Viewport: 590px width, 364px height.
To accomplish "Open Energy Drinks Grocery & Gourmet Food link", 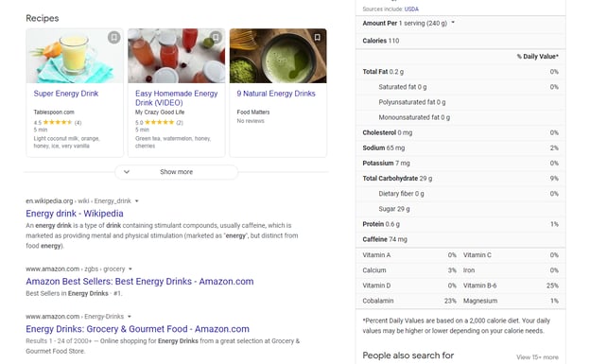I will point(137,329).
